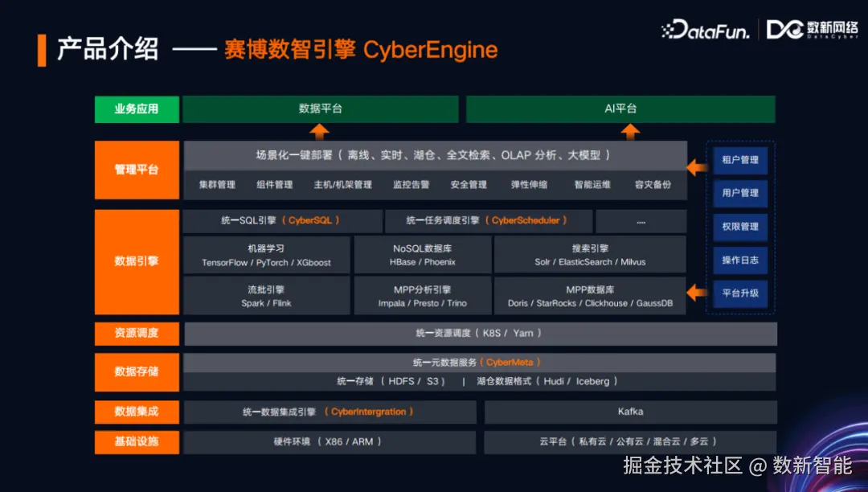The image size is (868, 492).
Task: Click 统一资源调度 (K8S / Yarn) bar
Action: tap(481, 334)
